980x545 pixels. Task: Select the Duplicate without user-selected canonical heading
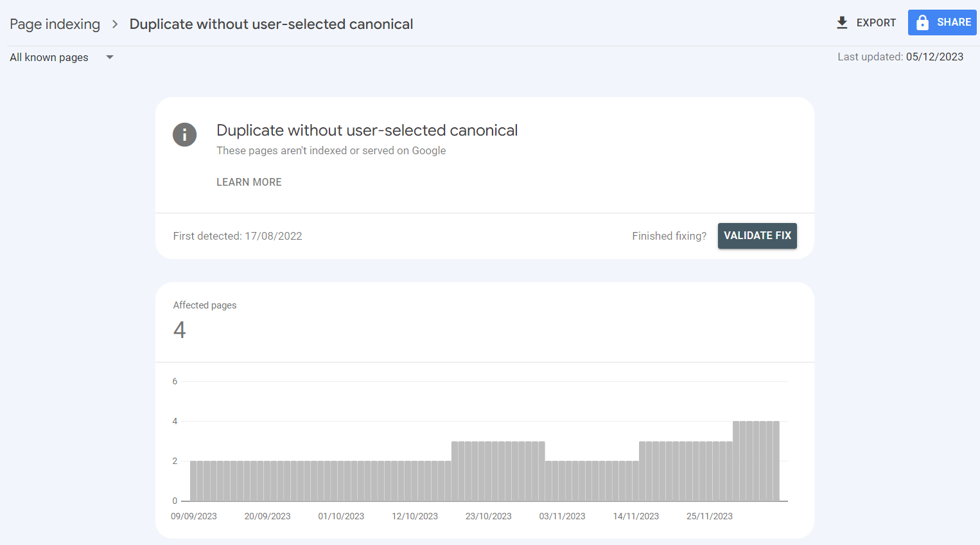coord(367,130)
